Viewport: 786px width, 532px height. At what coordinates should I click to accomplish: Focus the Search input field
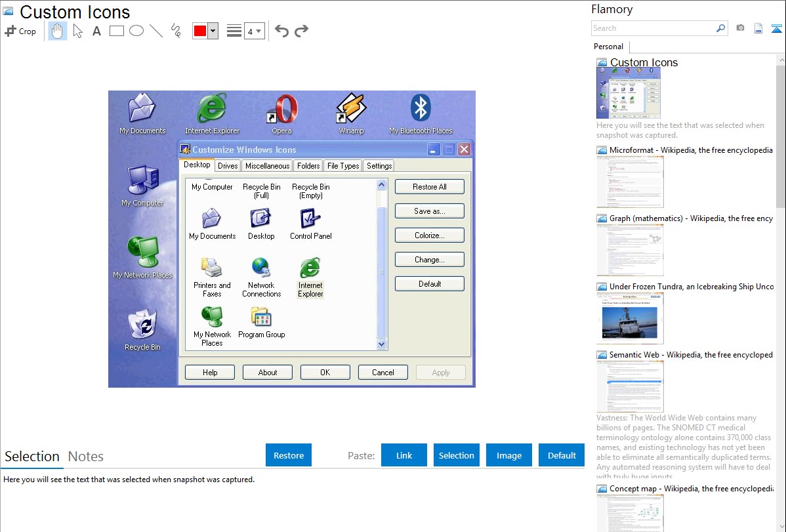(653, 28)
